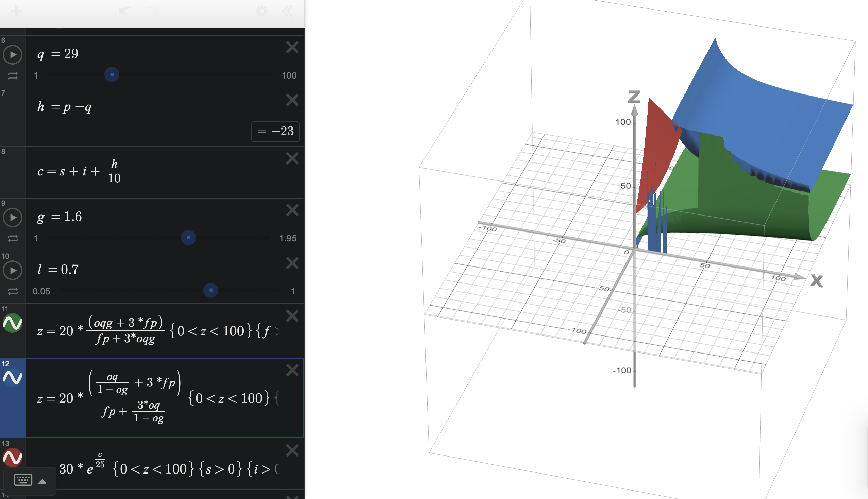Click the z axis label
The width and height of the screenshot is (868, 499).
point(634,97)
